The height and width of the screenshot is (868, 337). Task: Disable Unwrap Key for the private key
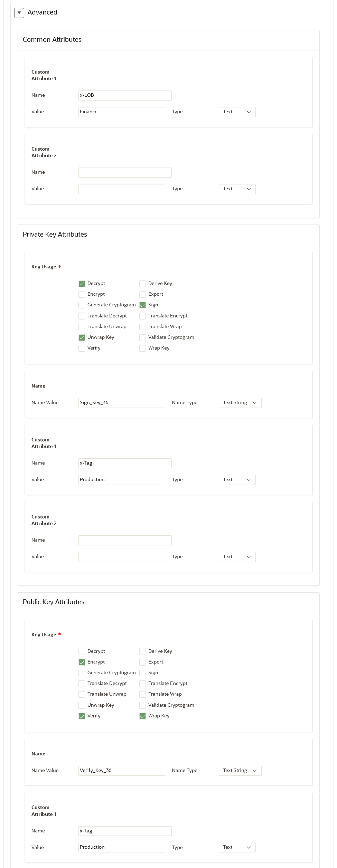click(82, 337)
